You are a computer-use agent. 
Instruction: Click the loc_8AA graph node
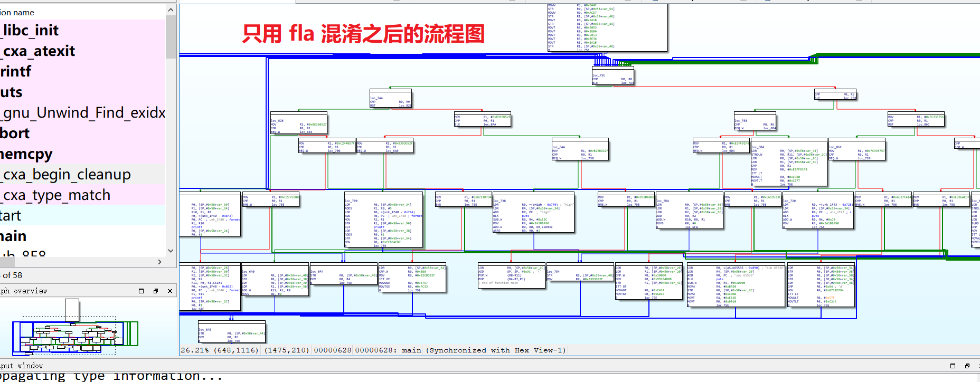580,149
